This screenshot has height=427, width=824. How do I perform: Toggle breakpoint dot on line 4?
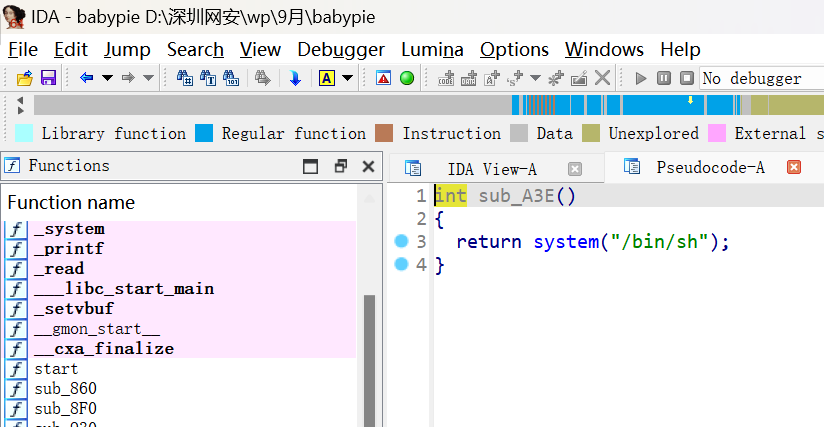point(402,264)
